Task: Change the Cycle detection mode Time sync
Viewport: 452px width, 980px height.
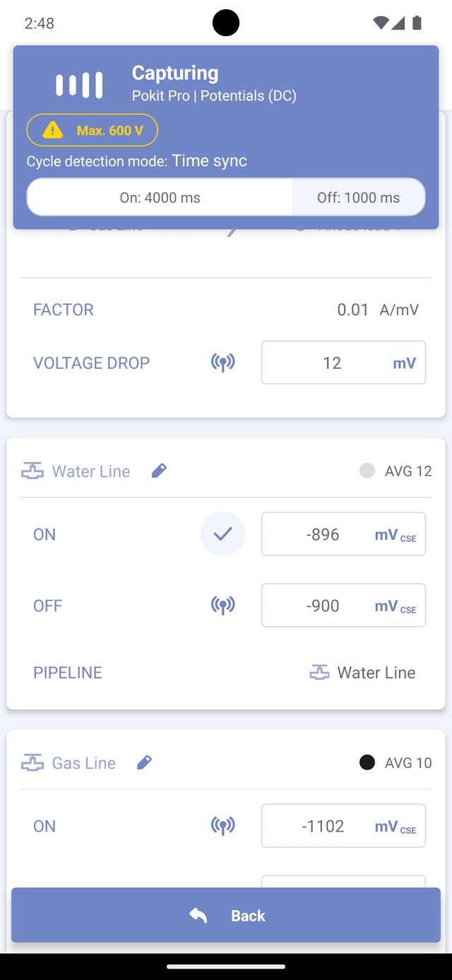Action: pyautogui.click(x=209, y=161)
